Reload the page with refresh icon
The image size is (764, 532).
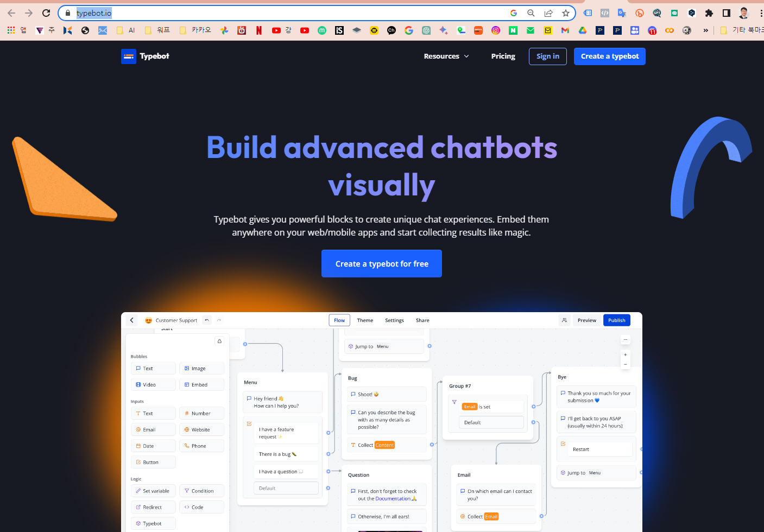[x=46, y=13]
